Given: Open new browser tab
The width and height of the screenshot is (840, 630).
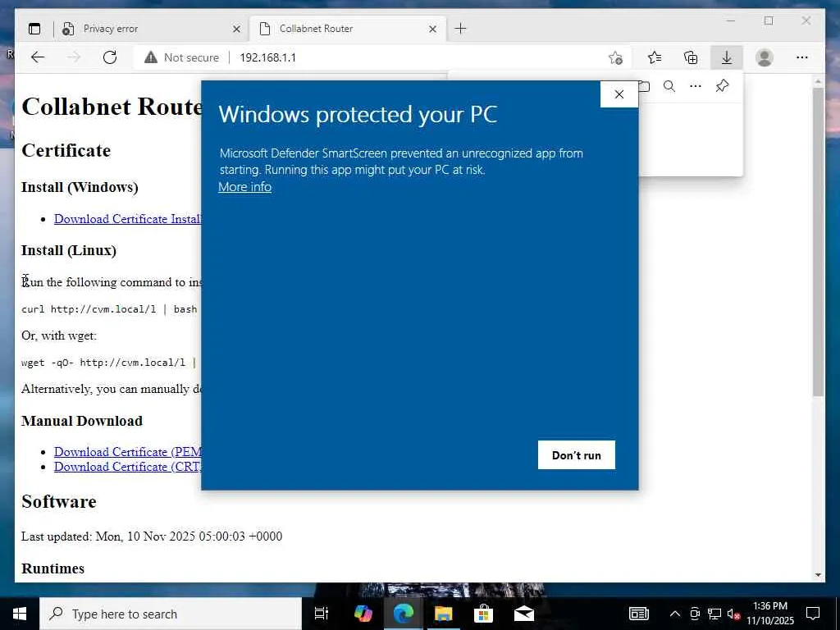Looking at the screenshot, I should tap(461, 29).
